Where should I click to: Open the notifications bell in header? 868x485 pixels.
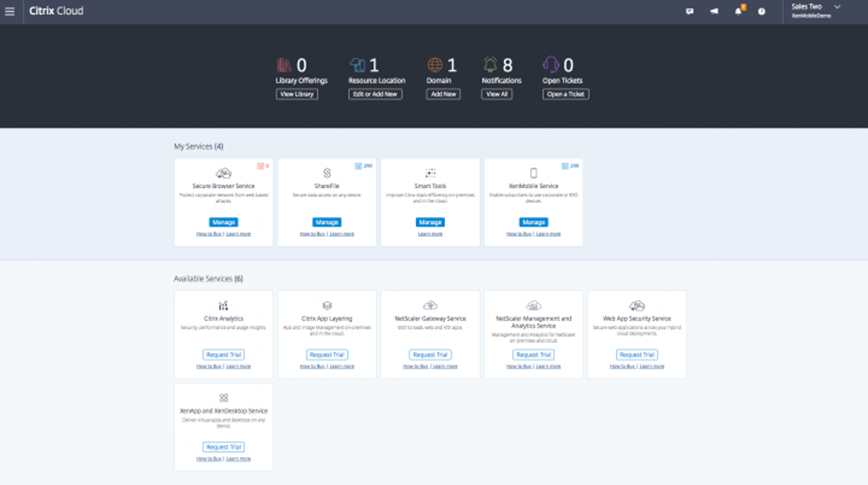click(739, 10)
